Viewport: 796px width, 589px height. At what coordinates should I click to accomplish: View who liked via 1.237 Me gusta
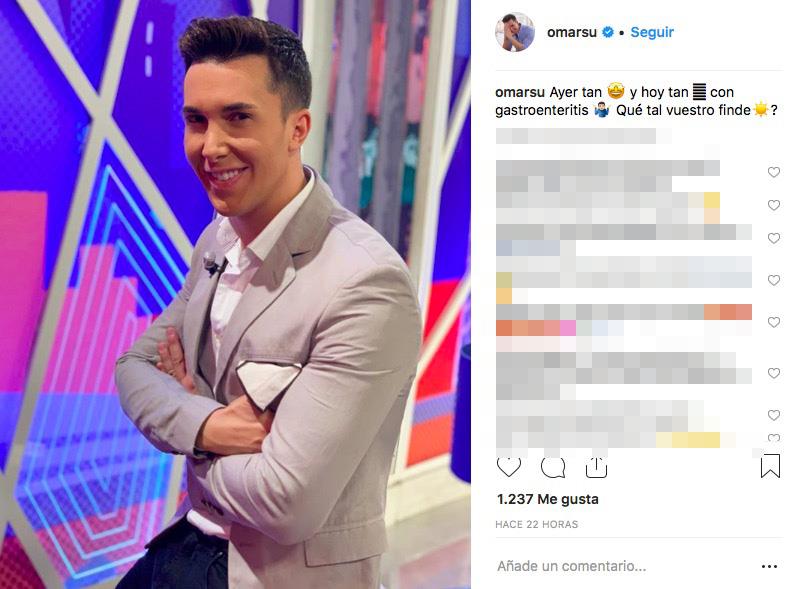[x=548, y=499]
